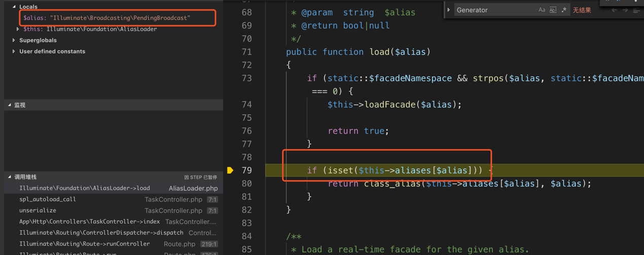Expand User defined constants section
Image resolution: width=644 pixels, height=255 pixels.
click(14, 51)
